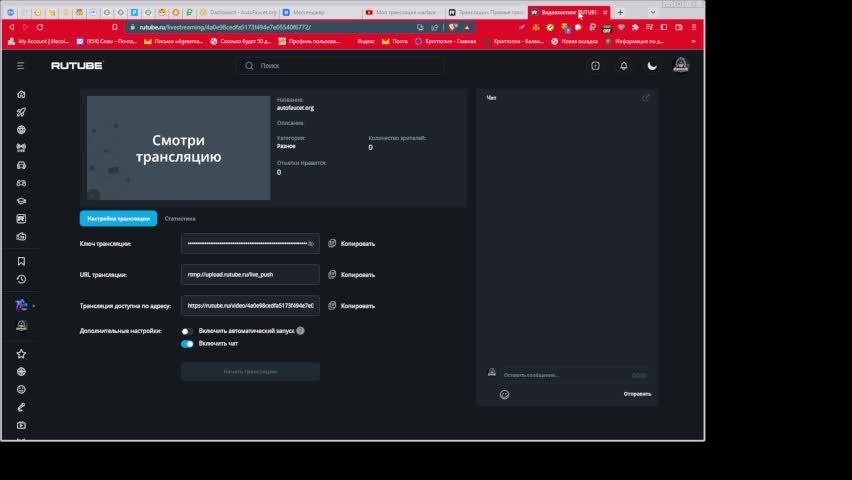Screen dimensions: 852x480
Task: Open browser extensions puzzle icon
Action: 635,27
